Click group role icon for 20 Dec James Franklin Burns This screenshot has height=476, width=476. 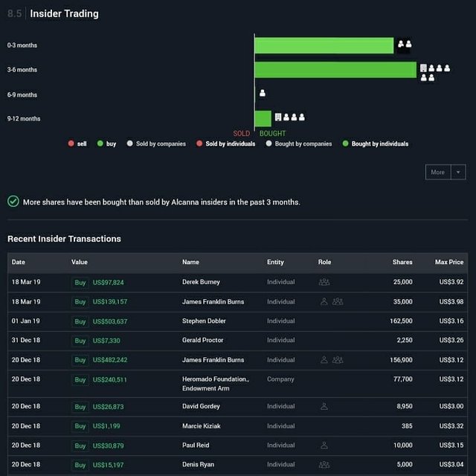pyautogui.click(x=338, y=360)
